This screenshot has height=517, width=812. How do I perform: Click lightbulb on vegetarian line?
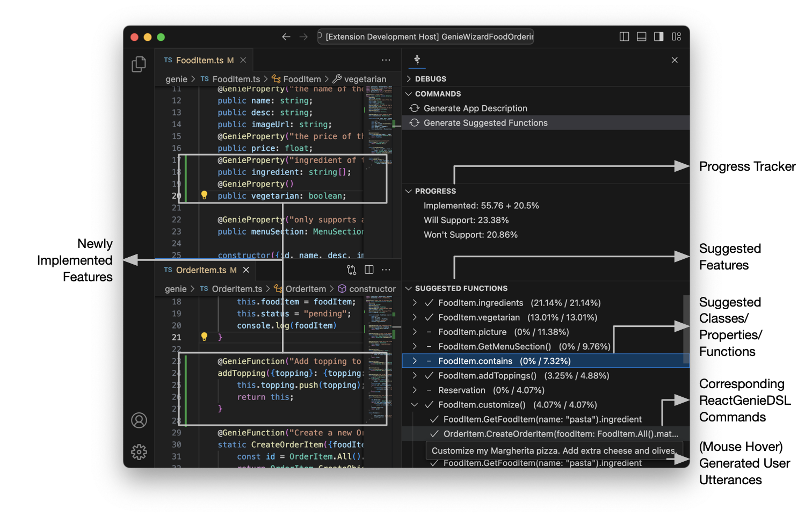point(204,195)
